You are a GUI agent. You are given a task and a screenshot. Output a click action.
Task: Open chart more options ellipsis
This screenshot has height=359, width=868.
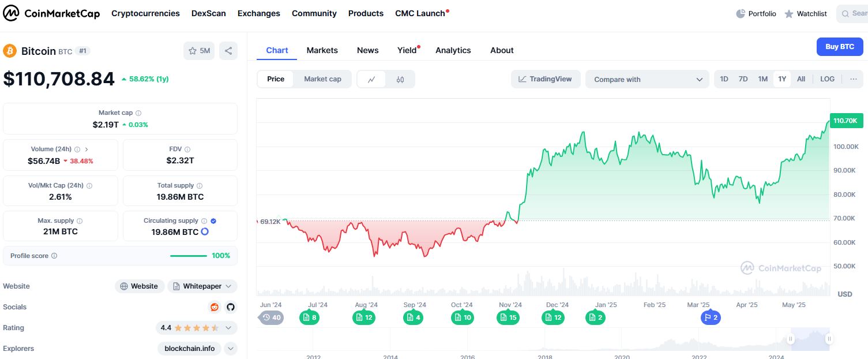coord(854,79)
